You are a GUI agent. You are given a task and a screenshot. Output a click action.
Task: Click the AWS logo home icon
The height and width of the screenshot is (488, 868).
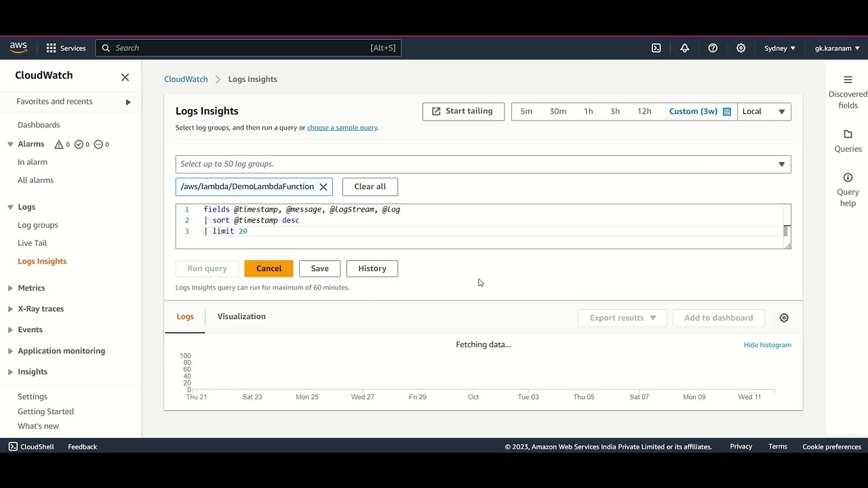(x=18, y=47)
